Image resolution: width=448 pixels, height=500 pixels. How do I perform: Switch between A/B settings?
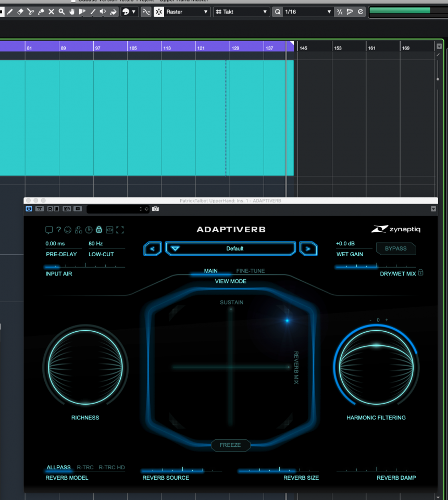(67, 209)
